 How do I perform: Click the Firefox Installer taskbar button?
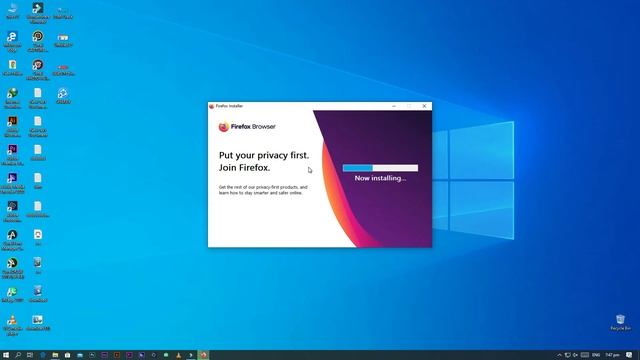tap(203, 355)
